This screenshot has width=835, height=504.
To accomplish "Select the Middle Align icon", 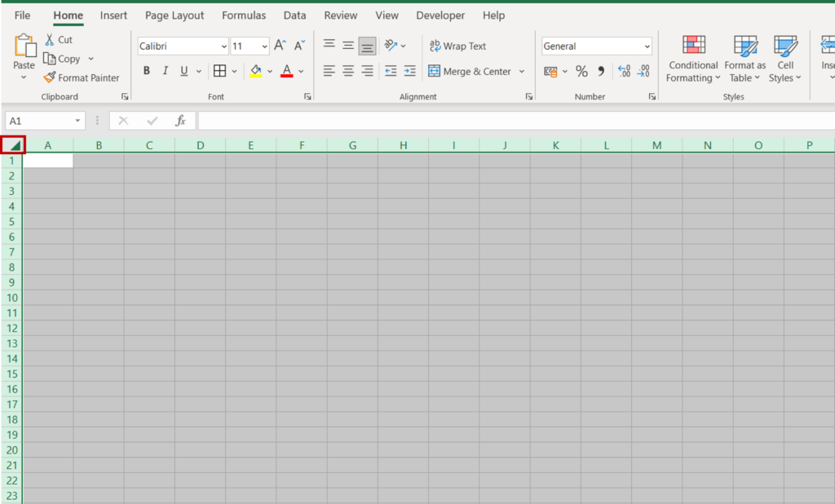I will [x=348, y=46].
